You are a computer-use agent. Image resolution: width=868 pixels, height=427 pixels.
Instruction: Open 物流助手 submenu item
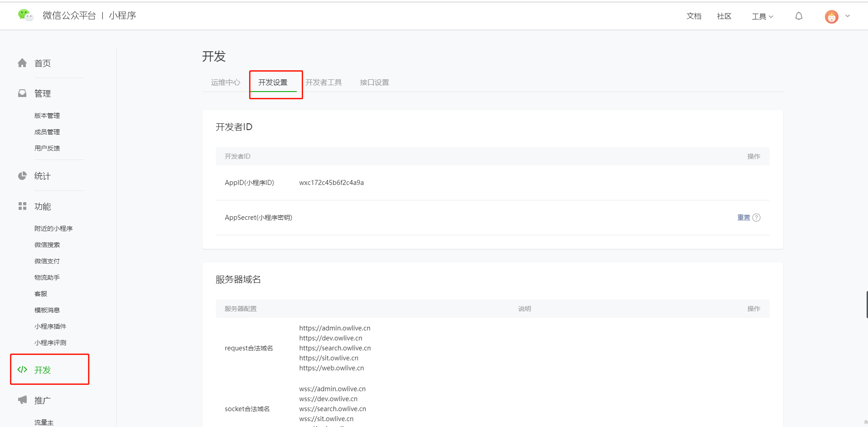47,277
